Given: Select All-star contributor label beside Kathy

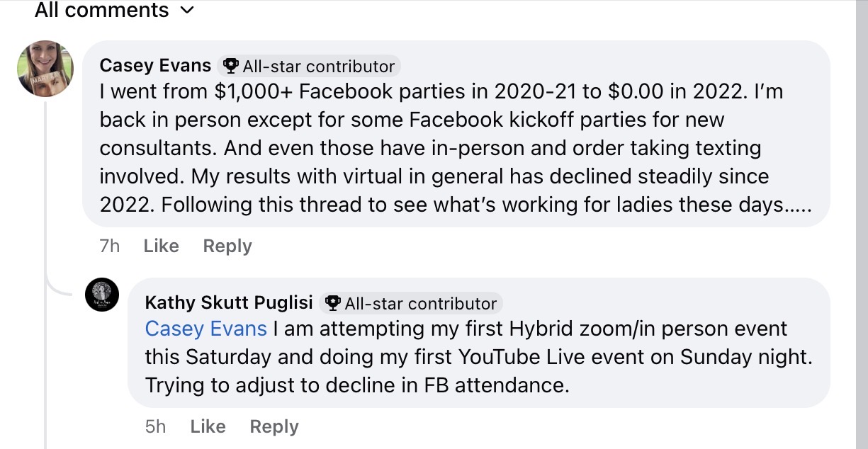Looking at the screenshot, I should [420, 304].
